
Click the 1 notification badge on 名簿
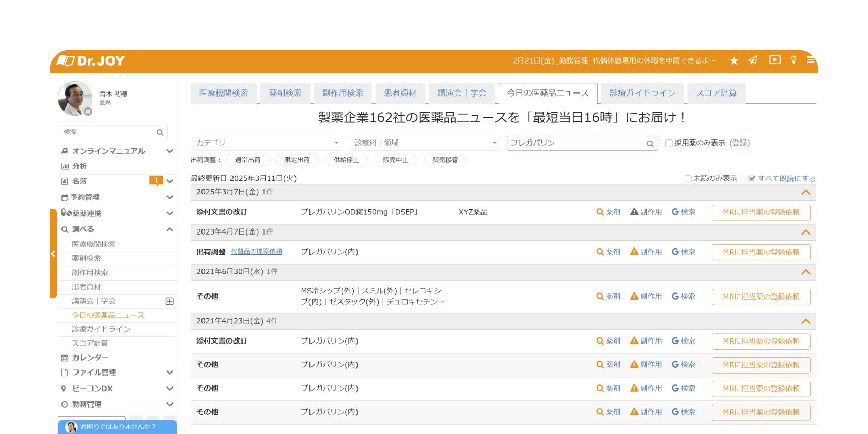tap(156, 180)
